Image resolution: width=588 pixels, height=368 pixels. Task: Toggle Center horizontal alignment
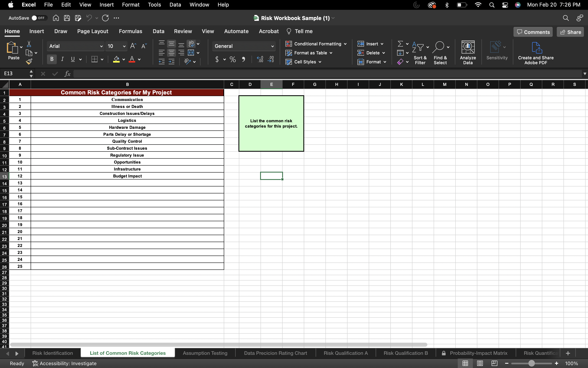[171, 53]
